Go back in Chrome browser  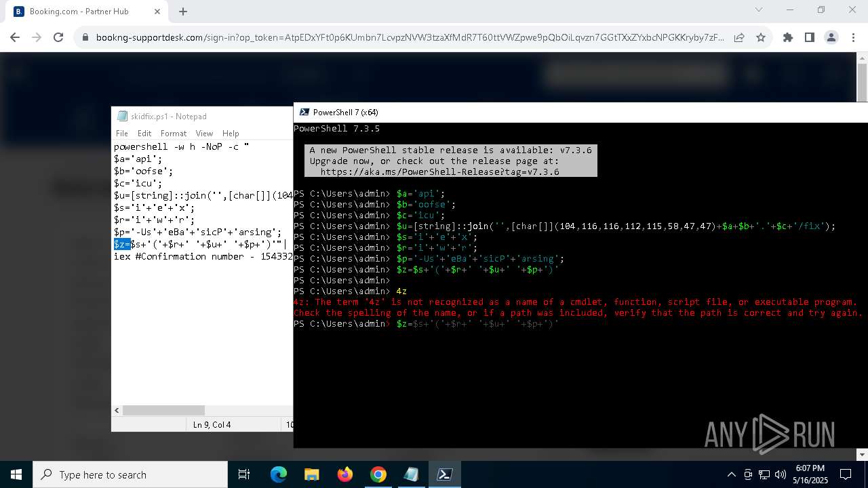15,38
